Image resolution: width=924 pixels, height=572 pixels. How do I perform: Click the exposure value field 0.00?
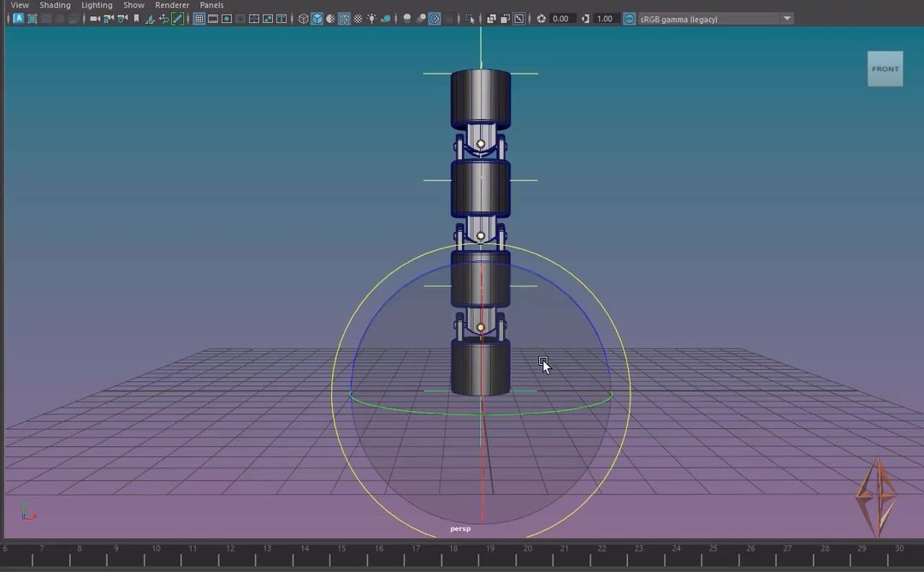pos(563,19)
